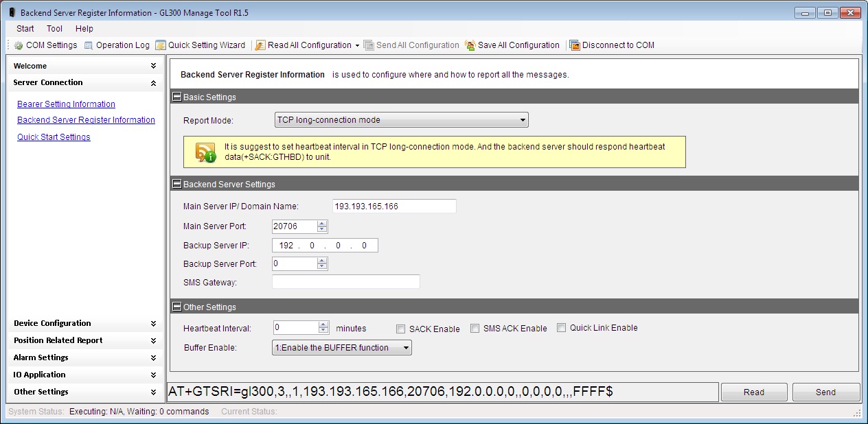Viewport: 868px width, 424px height.
Task: Click the Send button
Action: pos(825,392)
